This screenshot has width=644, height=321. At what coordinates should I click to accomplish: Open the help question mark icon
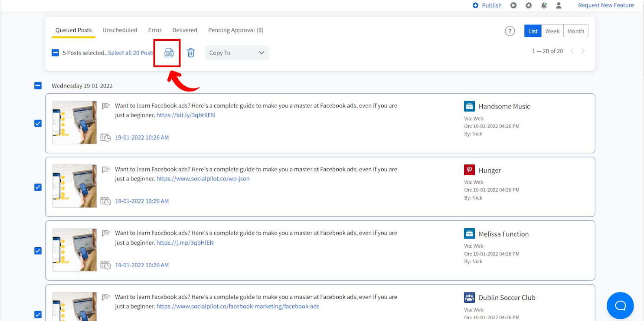510,31
